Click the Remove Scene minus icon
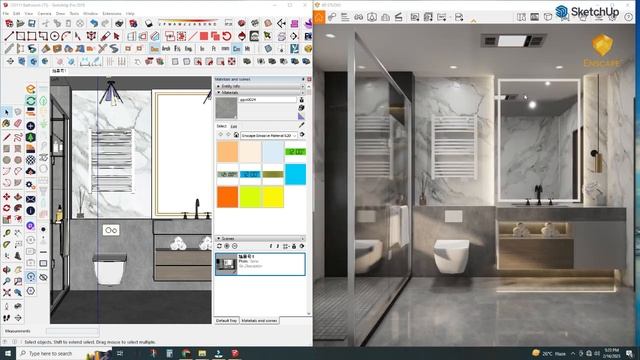The height and width of the screenshot is (360, 640). (x=235, y=246)
